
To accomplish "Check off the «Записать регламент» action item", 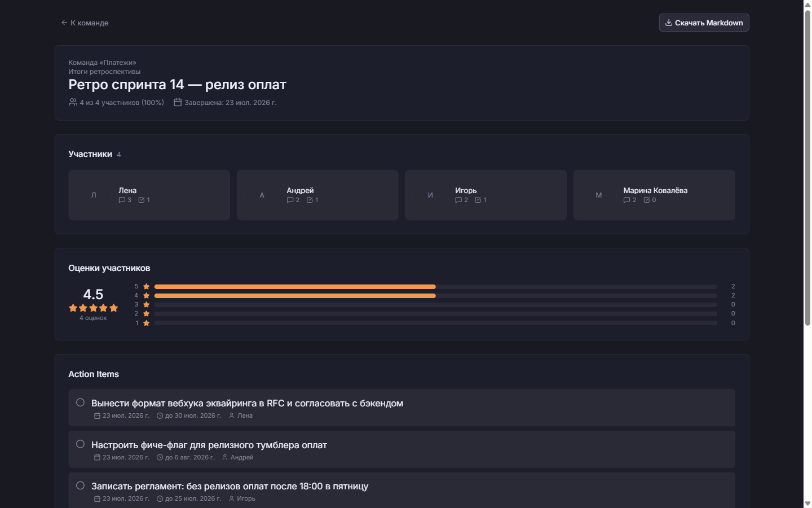I will coord(80,485).
